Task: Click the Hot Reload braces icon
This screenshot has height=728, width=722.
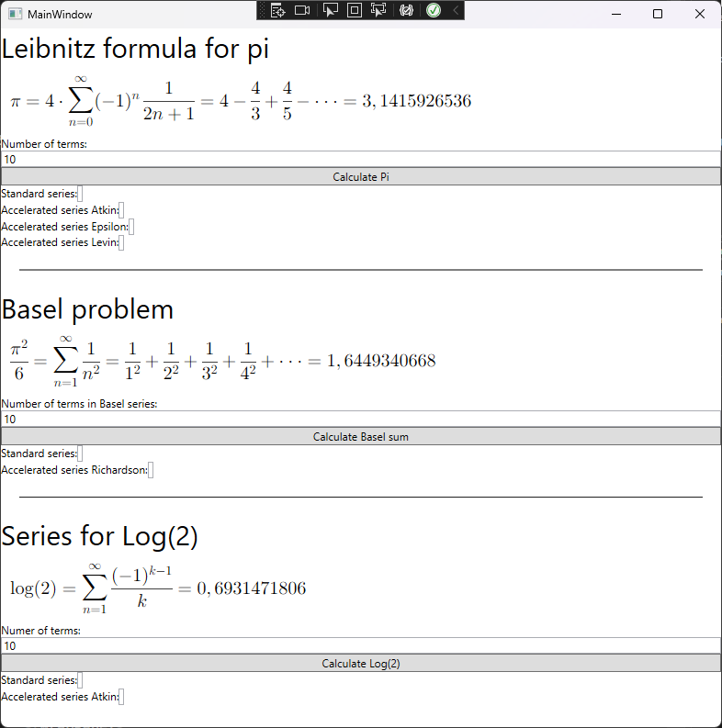Action: 407,10
